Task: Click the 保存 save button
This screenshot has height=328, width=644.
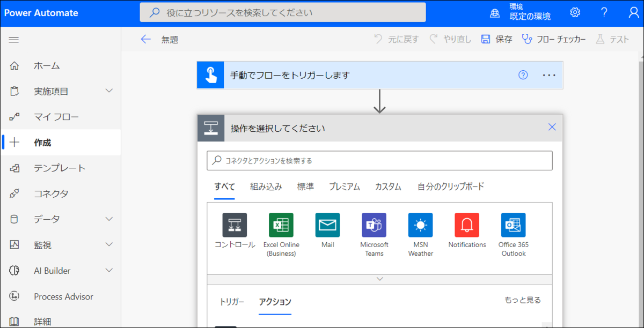Action: pyautogui.click(x=496, y=39)
